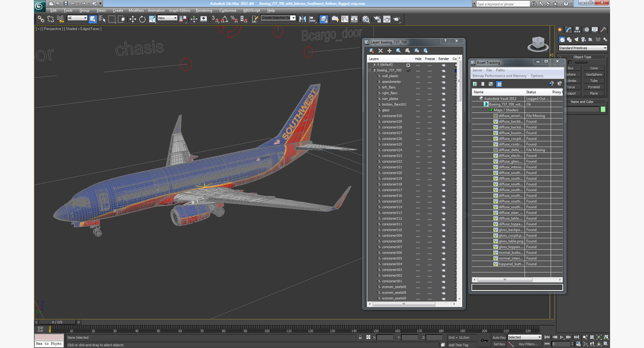644x348 pixels.
Task: Open the Animation menu
Action: 156,10
